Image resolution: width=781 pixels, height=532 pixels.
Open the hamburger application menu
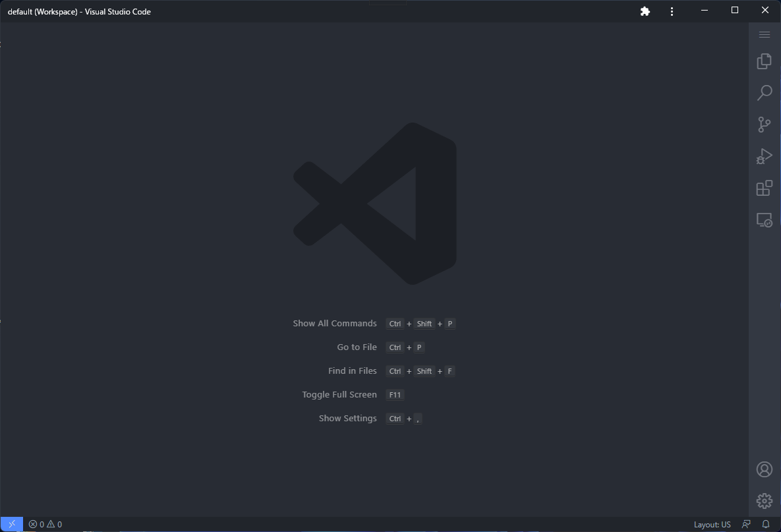[764, 34]
